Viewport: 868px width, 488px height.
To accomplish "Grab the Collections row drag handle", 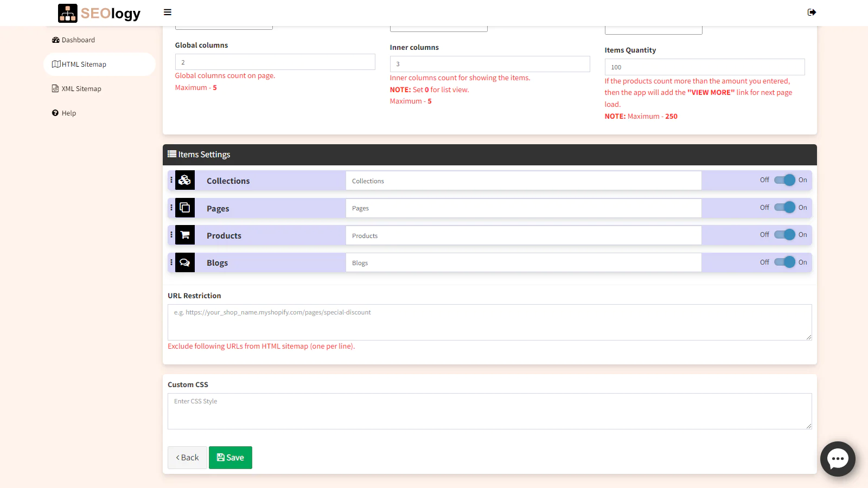I will (171, 180).
